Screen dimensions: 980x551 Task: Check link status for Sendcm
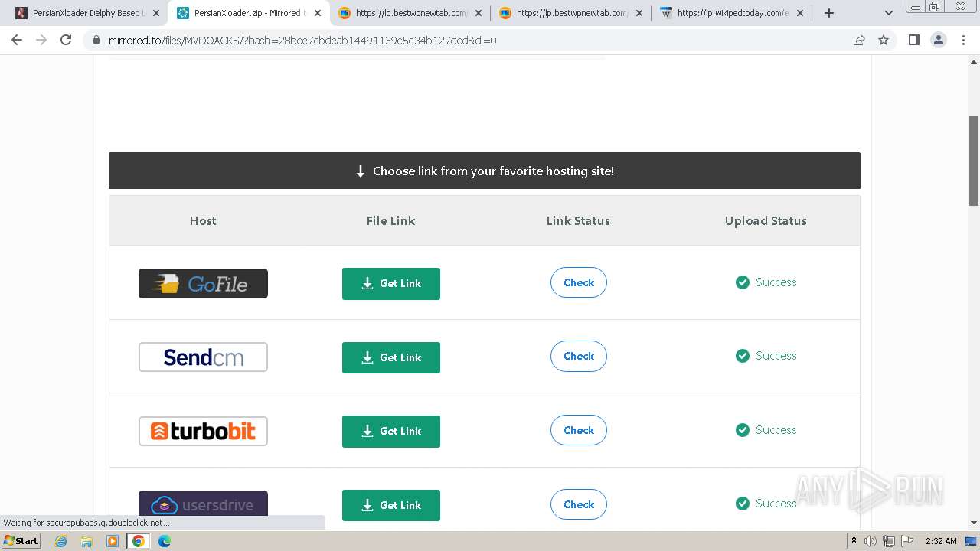[x=579, y=356]
